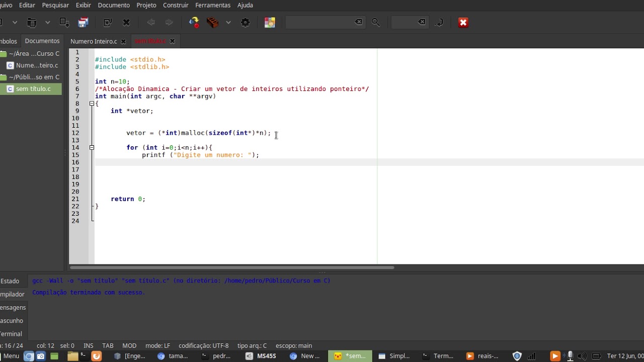Click the Compile toolbar icon
The height and width of the screenshot is (362, 644).
(194, 22)
